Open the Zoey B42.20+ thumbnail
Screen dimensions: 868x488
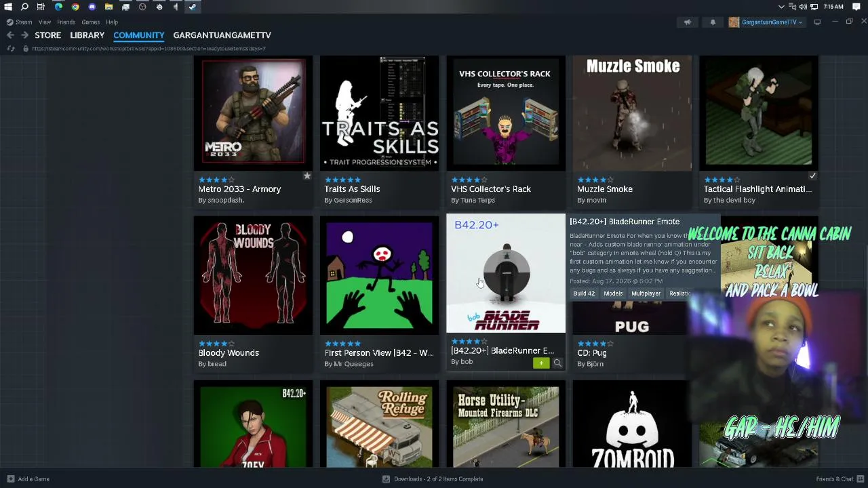click(253, 424)
